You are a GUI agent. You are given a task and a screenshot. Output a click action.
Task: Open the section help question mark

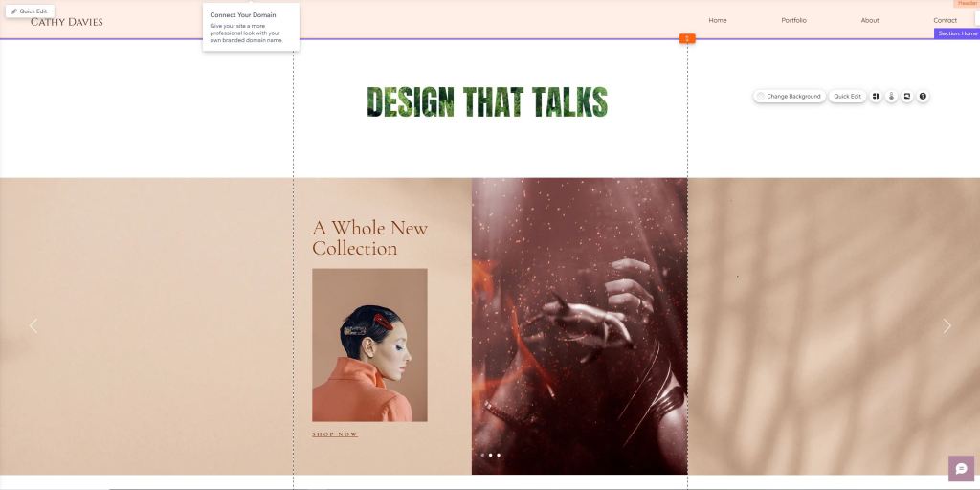(924, 97)
